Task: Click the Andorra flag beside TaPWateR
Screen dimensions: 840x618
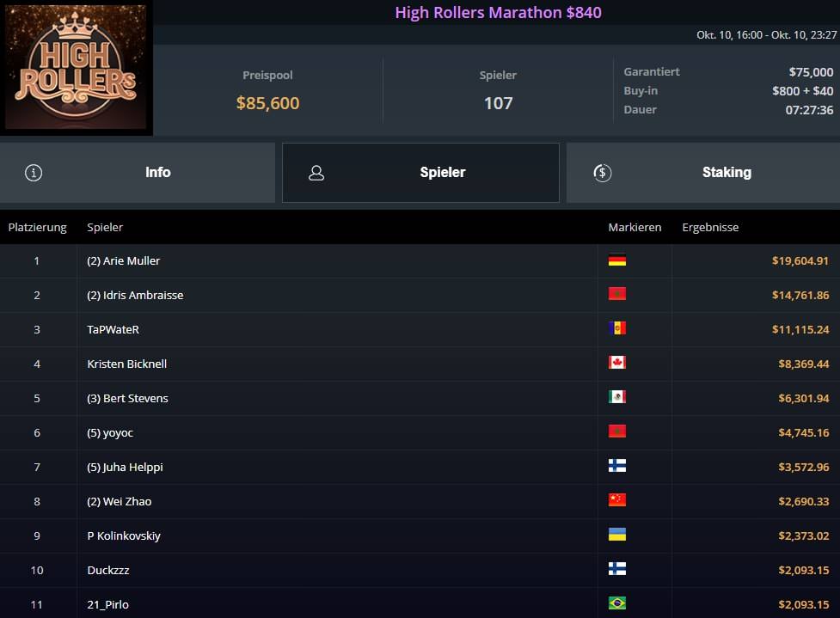Action: (x=616, y=329)
